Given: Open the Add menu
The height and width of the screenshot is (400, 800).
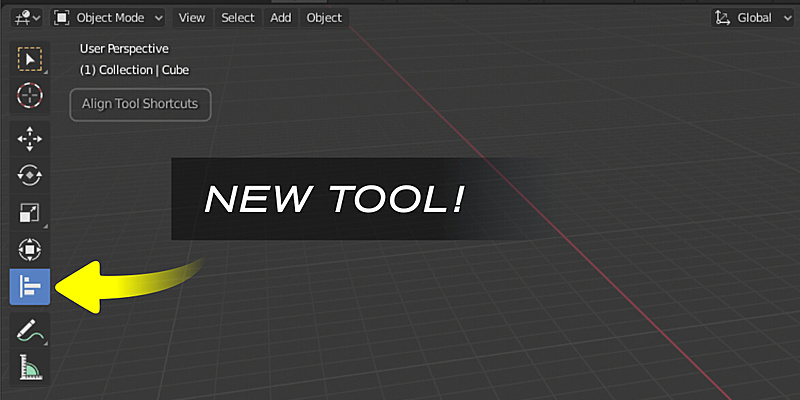Looking at the screenshot, I should (x=281, y=17).
